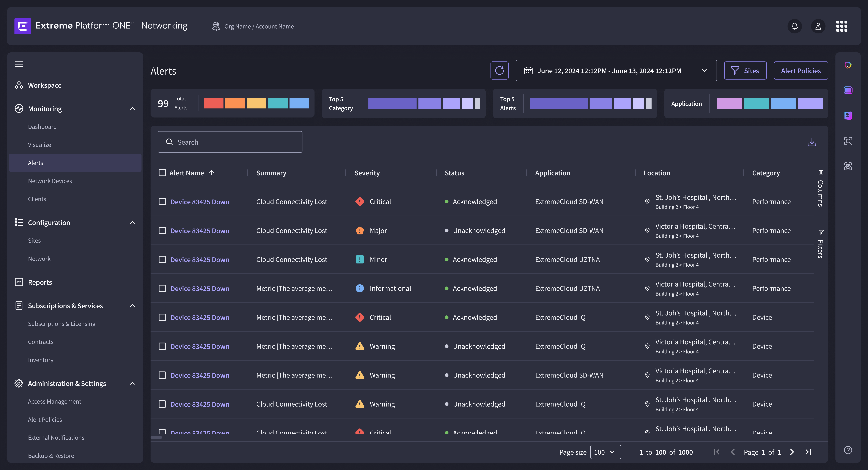Open the notifications bell

coord(795,26)
